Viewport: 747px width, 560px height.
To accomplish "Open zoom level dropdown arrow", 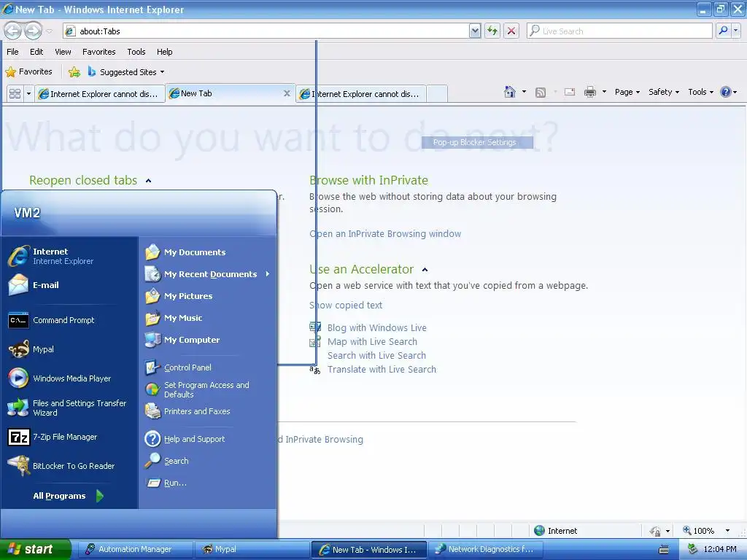I will (x=727, y=531).
